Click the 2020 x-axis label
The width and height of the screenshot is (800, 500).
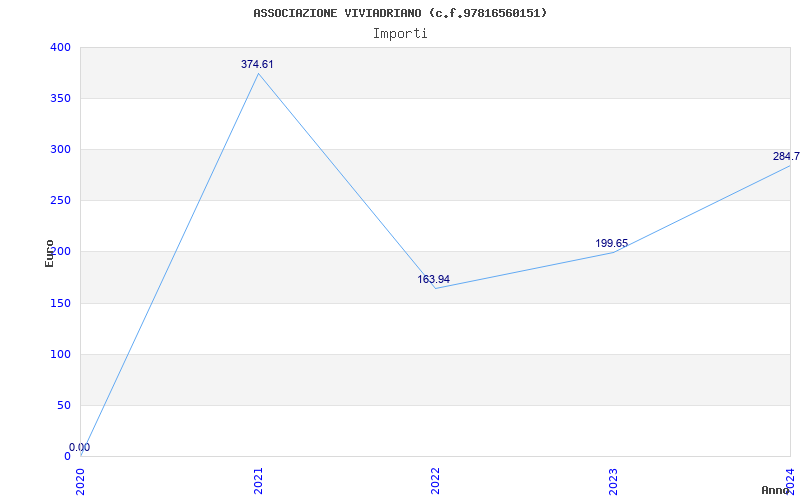tap(81, 481)
